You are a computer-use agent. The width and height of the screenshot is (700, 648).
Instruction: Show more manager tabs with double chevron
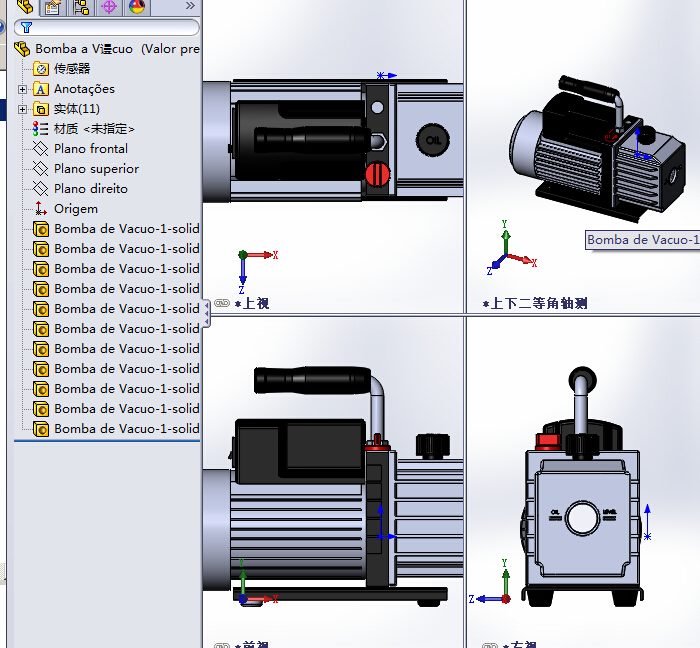pyautogui.click(x=191, y=6)
